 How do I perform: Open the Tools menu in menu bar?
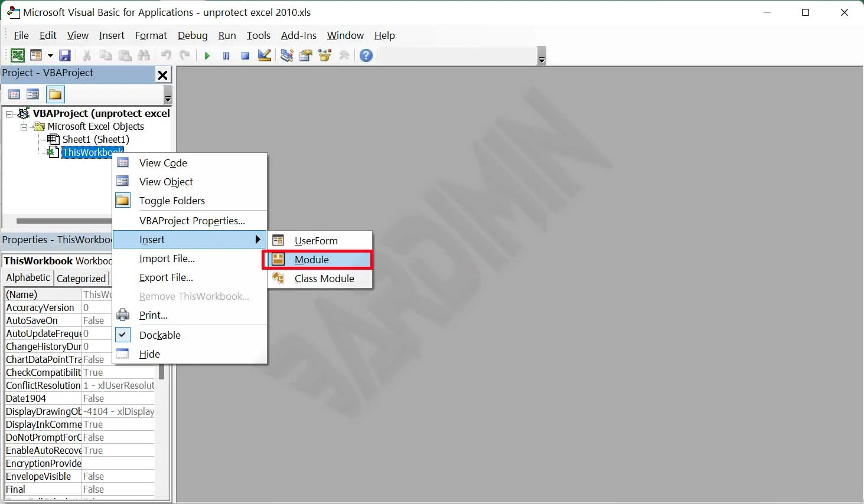coord(258,35)
